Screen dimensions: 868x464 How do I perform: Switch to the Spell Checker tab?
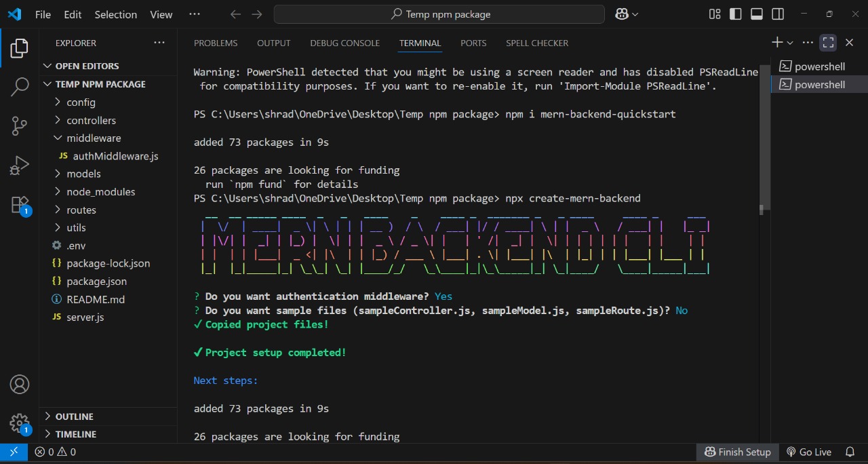tap(537, 43)
